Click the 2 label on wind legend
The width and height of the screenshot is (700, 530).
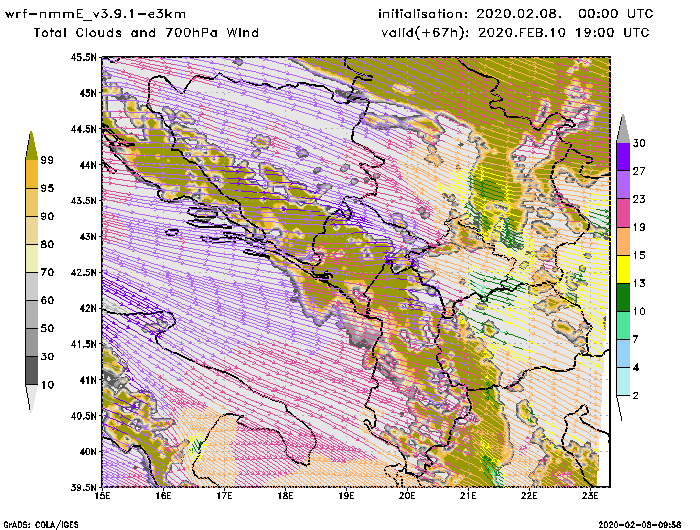coord(636,396)
